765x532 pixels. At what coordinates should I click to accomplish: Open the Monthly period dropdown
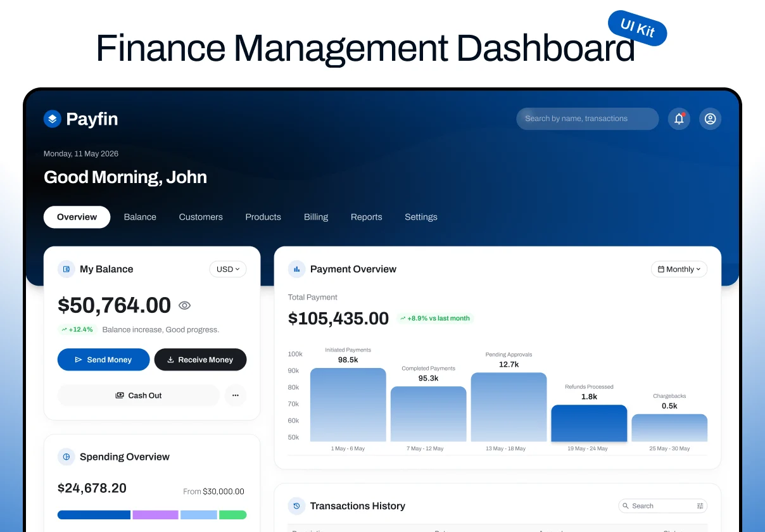679,269
